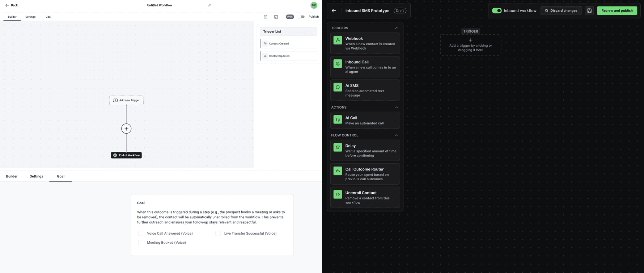
Task: Check Voice Call Answered (Voice)
Action: [141, 234]
